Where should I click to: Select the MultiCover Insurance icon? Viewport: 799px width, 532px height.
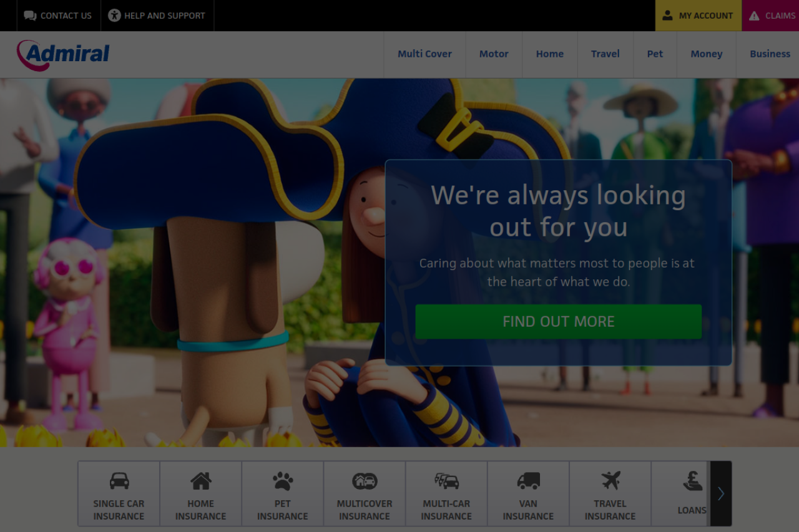click(365, 481)
